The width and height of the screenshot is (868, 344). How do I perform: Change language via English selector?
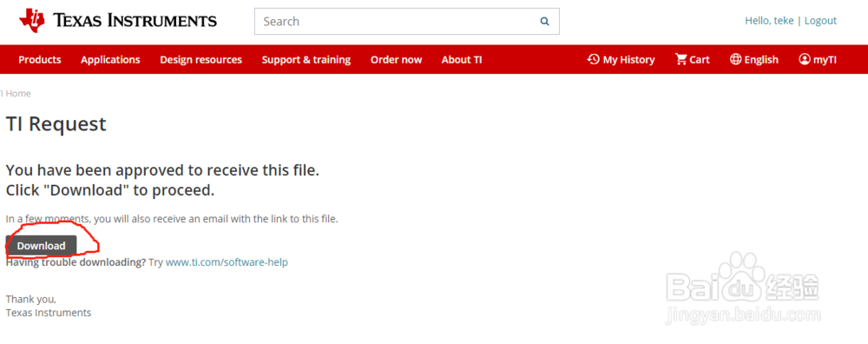pos(754,59)
